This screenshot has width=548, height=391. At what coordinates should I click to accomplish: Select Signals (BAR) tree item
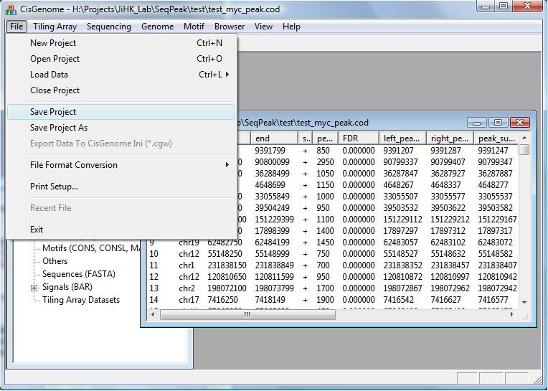[x=67, y=287]
